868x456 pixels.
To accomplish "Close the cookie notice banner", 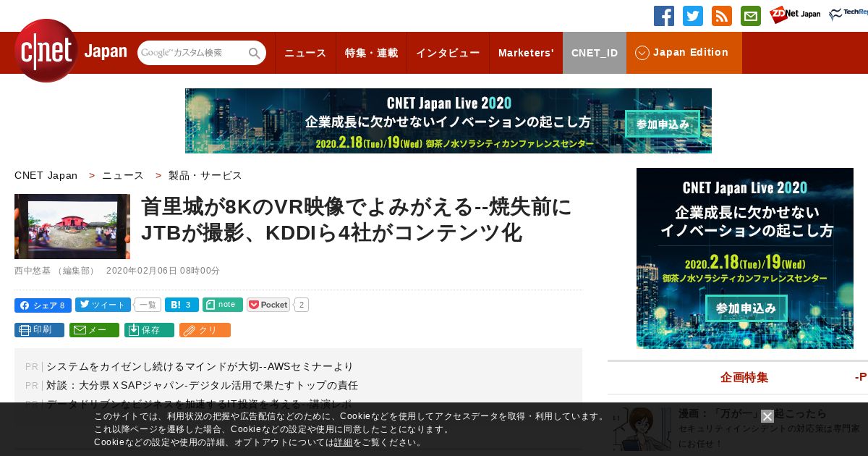I will 767,416.
